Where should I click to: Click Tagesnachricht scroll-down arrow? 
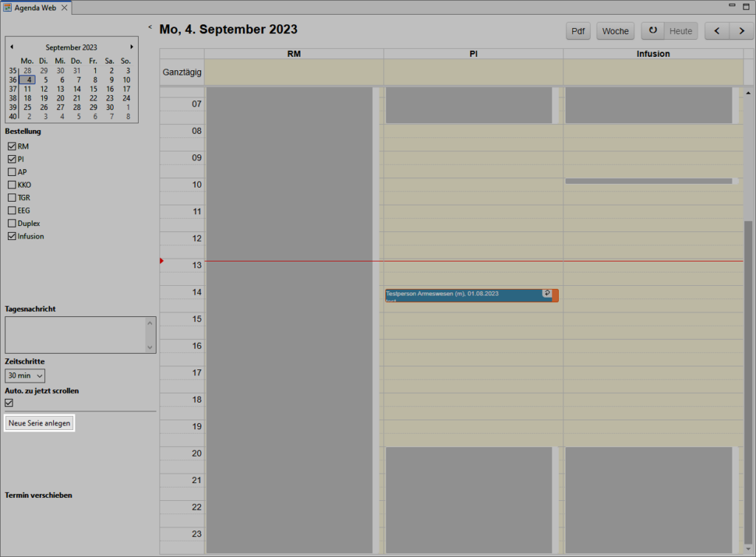[151, 346]
